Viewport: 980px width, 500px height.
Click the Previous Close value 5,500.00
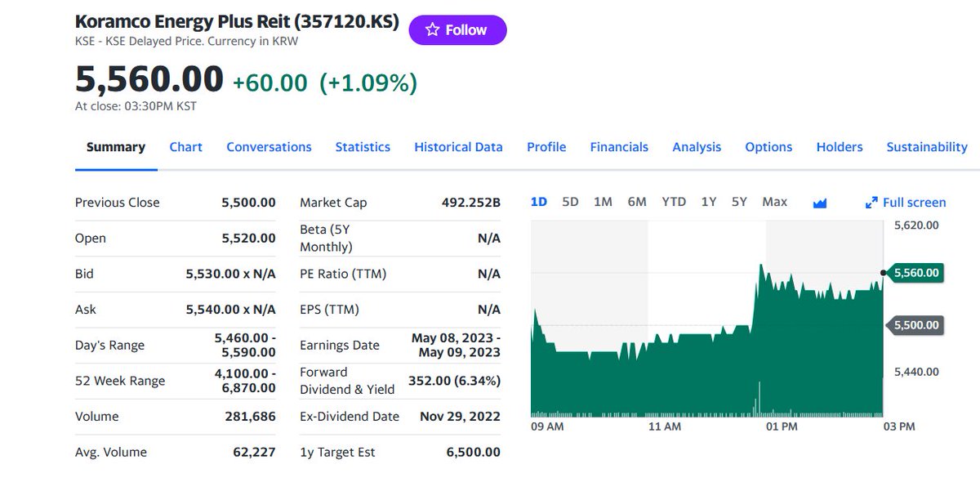coord(248,203)
